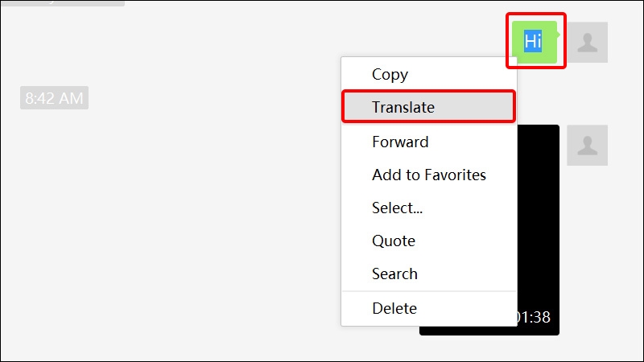
Task: Click the avatar next to the video message
Action: 588,146
